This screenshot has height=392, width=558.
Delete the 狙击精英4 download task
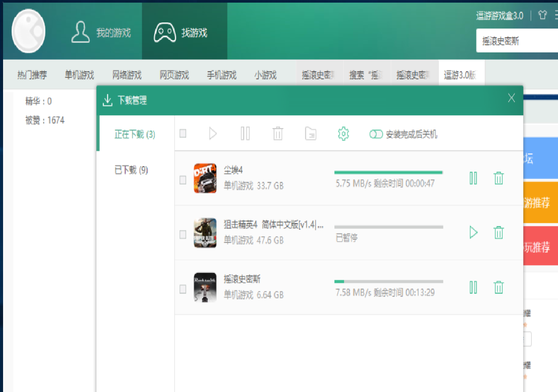[498, 232]
